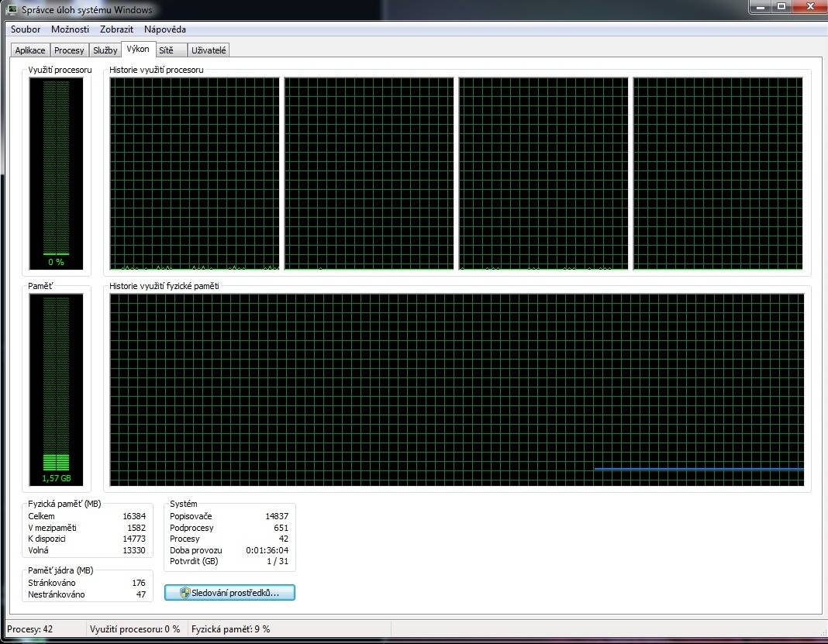828x644 pixels.
Task: Click the fourth CPU core history graph
Action: [718, 174]
